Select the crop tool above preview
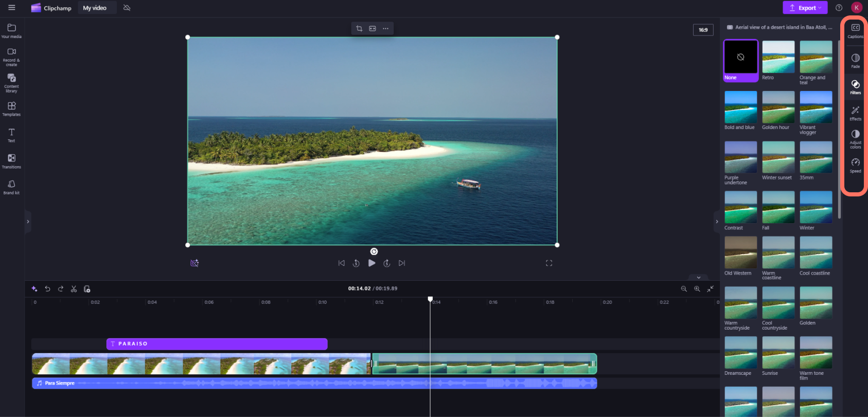Image resolution: width=868 pixels, height=417 pixels. click(x=359, y=29)
